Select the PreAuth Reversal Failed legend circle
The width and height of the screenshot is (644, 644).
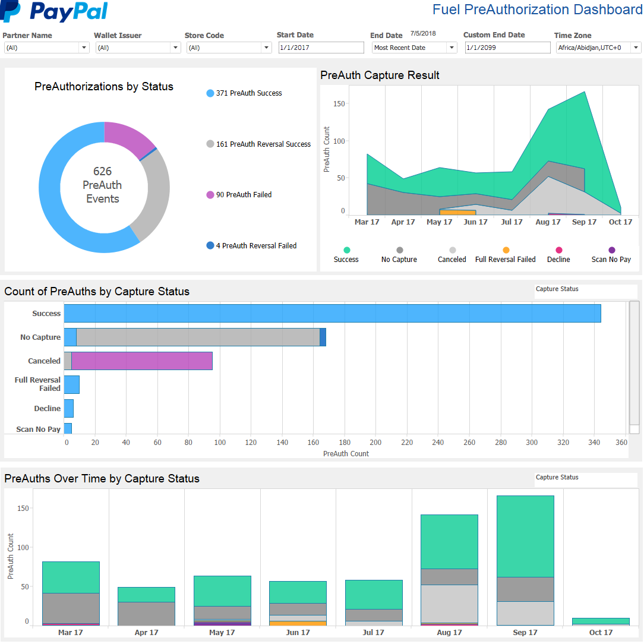tap(210, 245)
